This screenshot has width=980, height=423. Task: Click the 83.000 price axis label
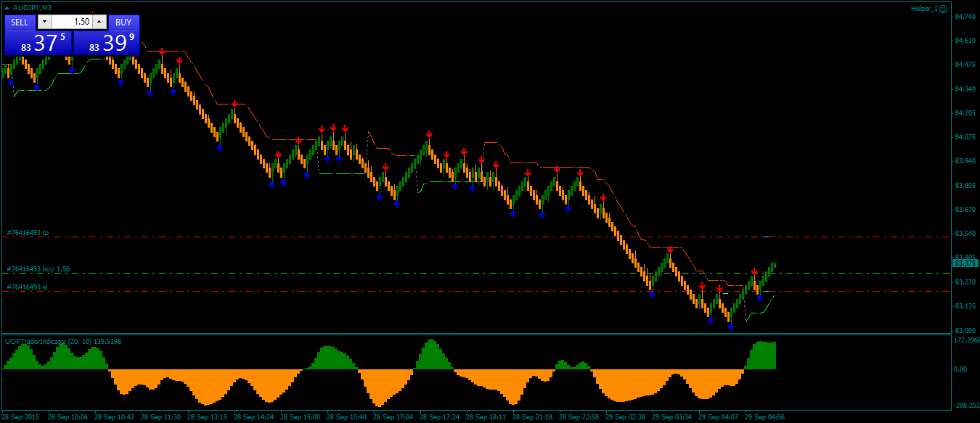[965, 330]
